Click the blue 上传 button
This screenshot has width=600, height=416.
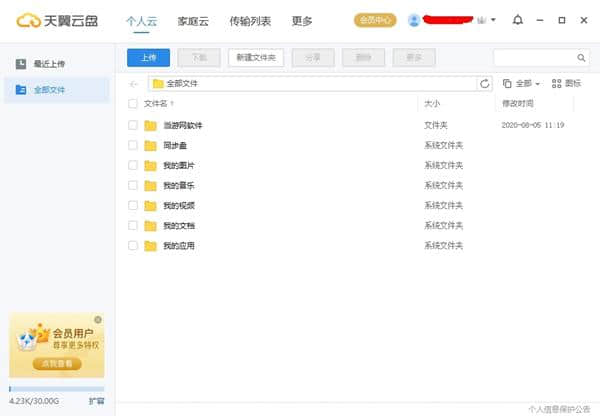(148, 58)
